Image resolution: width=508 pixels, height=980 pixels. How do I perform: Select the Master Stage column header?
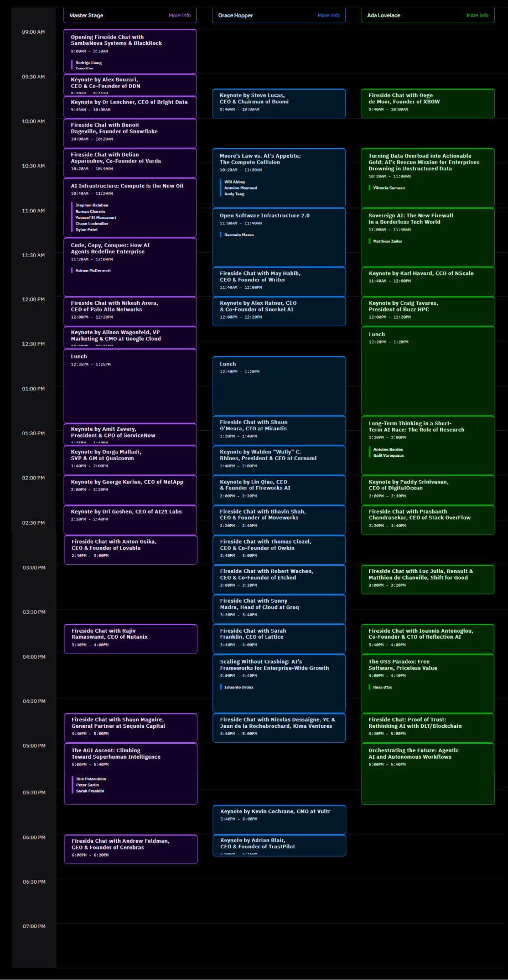click(x=130, y=15)
